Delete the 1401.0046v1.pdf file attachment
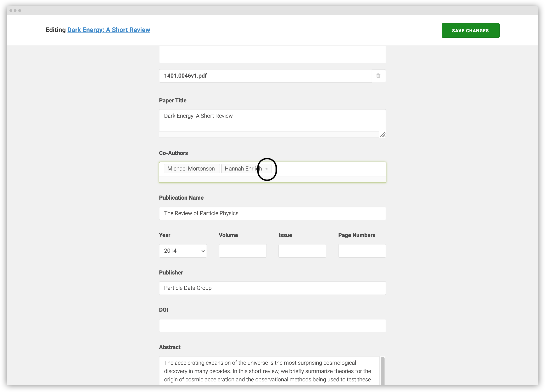This screenshot has height=392, width=545. [x=378, y=76]
